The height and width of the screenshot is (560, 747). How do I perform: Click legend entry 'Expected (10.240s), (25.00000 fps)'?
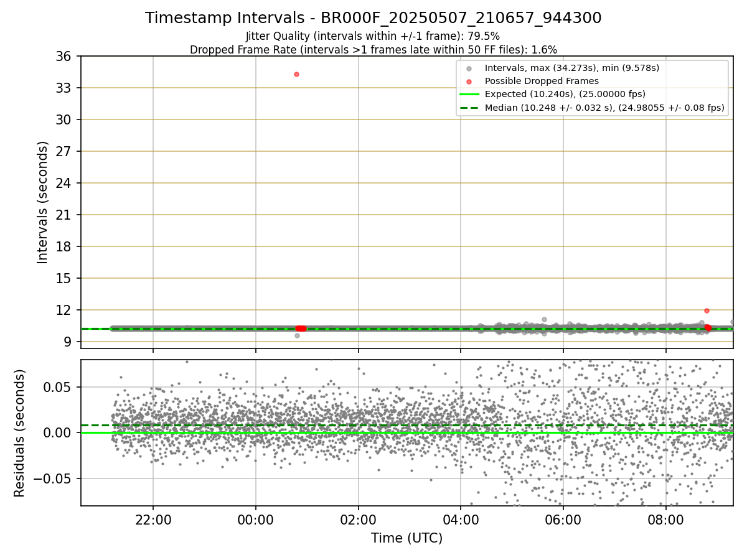point(565,94)
